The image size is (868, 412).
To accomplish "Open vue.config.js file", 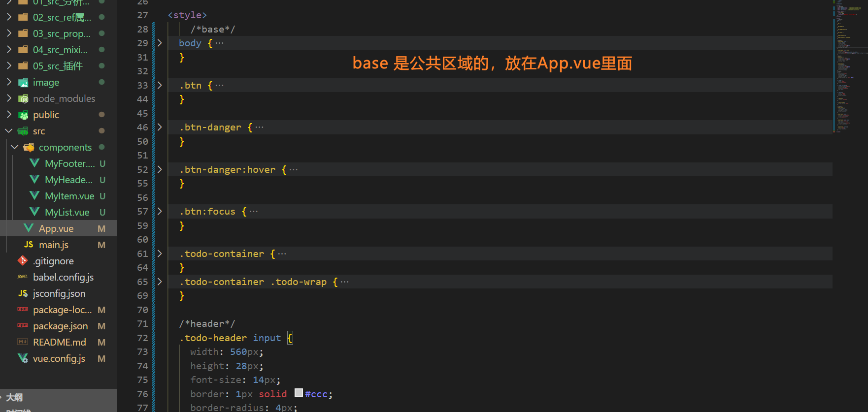I will click(59, 358).
